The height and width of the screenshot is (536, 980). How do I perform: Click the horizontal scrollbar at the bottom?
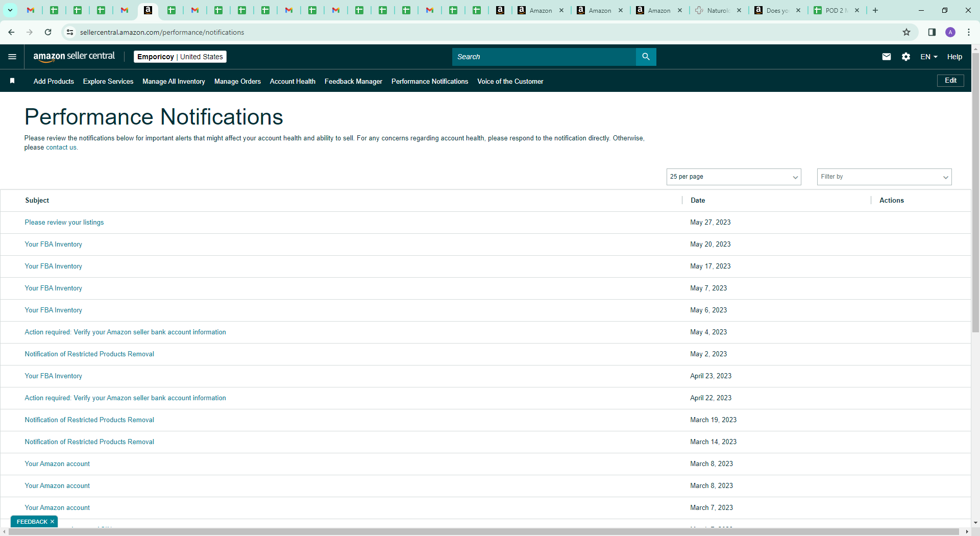point(484,532)
